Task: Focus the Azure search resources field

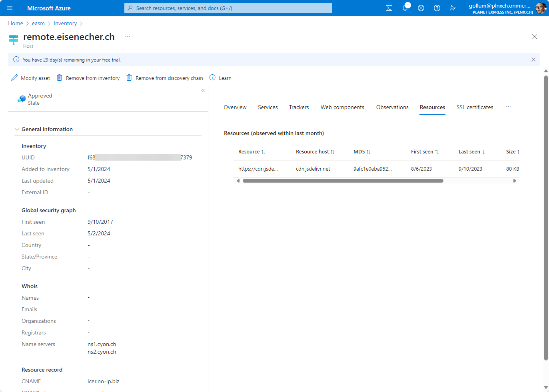Action: point(228,8)
